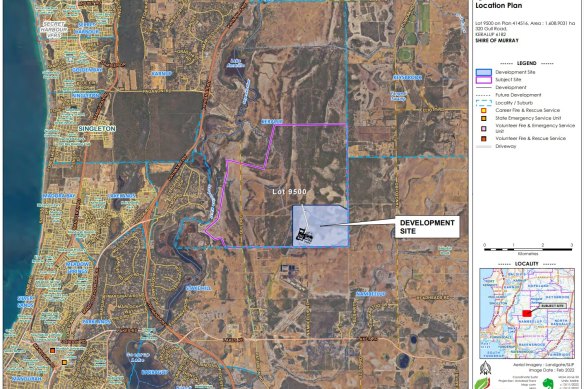Click the Volunteer Fire & Rescue Service legend icon
Image resolution: width=584 pixels, height=389 pixels.
[483, 139]
